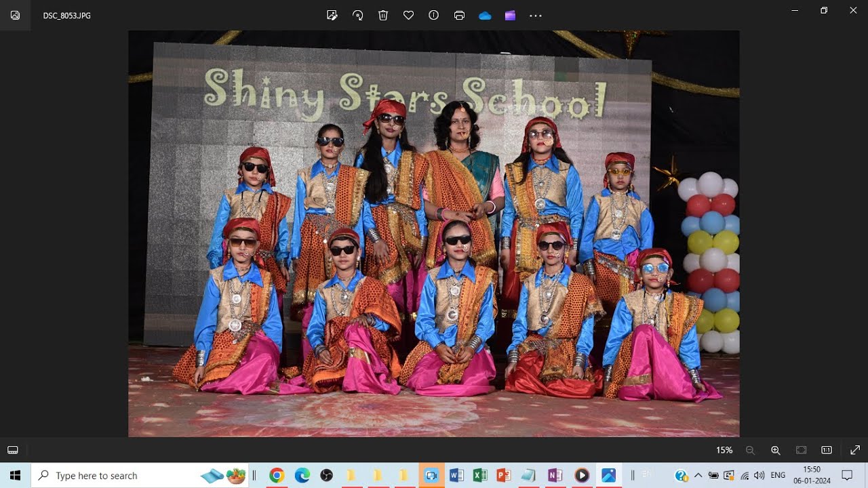Open Microsoft Excel from taskbar
The image size is (868, 488).
click(x=480, y=475)
